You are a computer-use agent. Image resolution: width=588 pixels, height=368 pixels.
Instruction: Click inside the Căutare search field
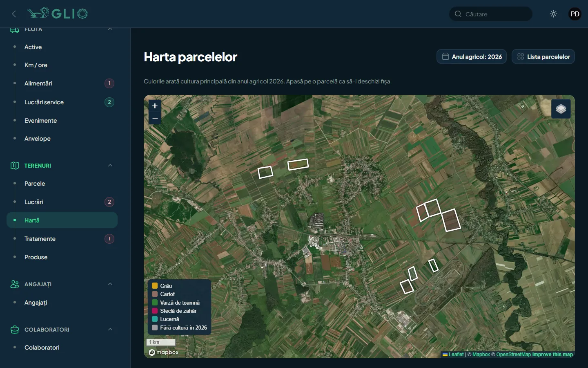(491, 14)
